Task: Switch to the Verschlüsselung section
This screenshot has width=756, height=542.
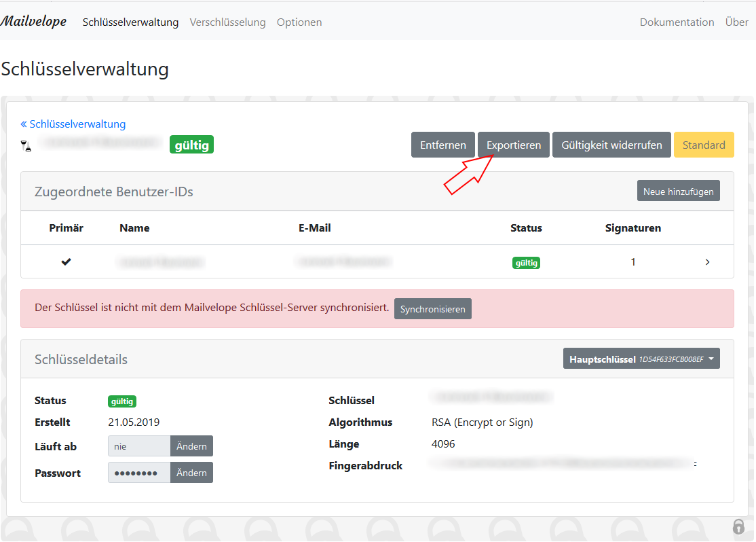Action: tap(228, 22)
